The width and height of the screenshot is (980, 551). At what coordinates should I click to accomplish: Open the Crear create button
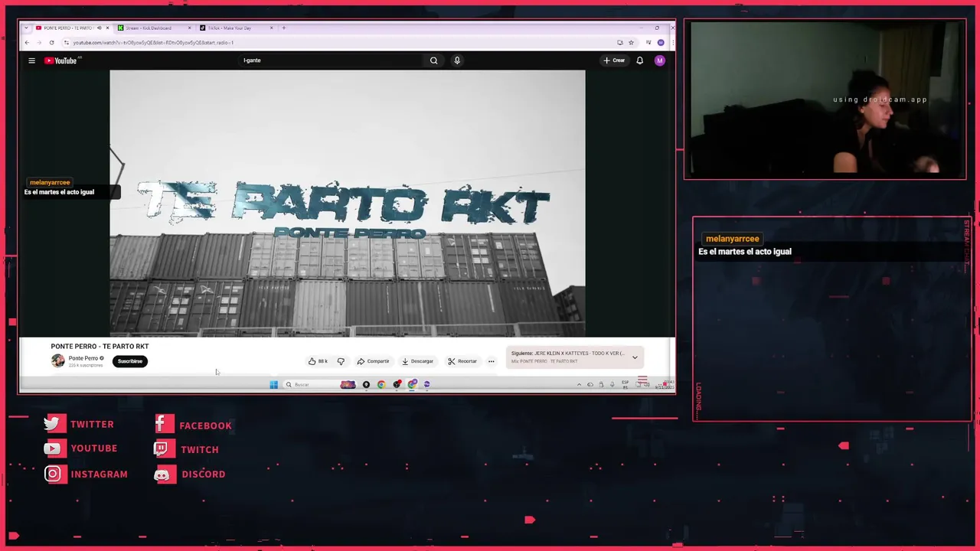pos(614,60)
